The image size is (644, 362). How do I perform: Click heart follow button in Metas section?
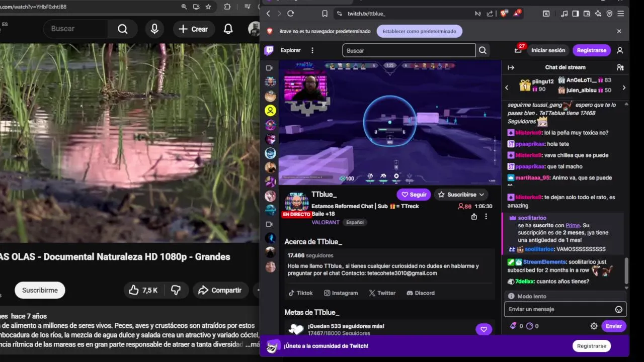[x=484, y=329]
